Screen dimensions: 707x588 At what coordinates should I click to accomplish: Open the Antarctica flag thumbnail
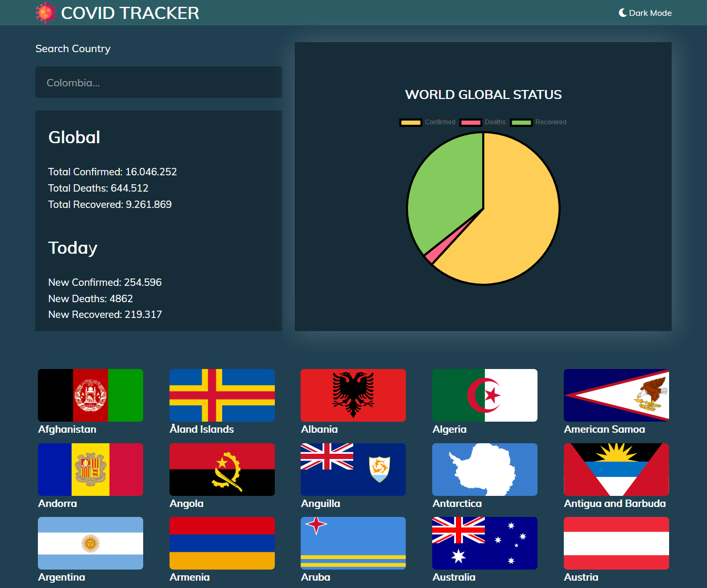(485, 470)
